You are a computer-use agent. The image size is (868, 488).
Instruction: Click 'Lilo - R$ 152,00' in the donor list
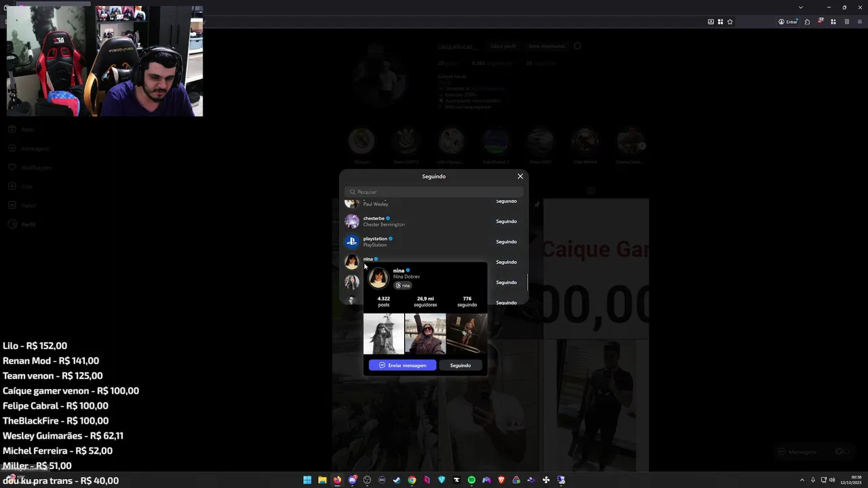pos(35,346)
